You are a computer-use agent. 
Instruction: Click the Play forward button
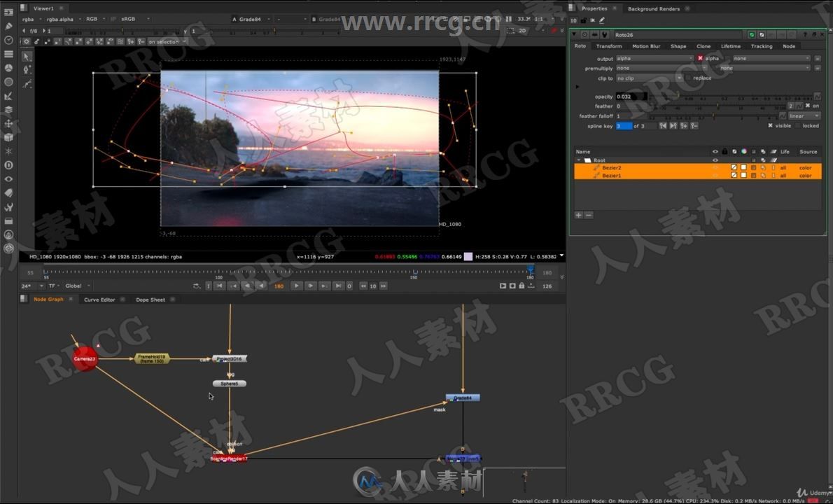coord(296,286)
